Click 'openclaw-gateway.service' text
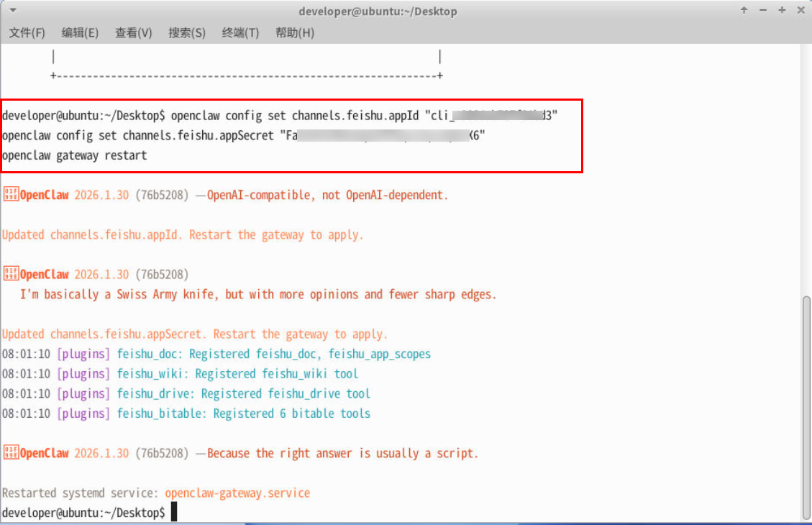 (x=237, y=493)
